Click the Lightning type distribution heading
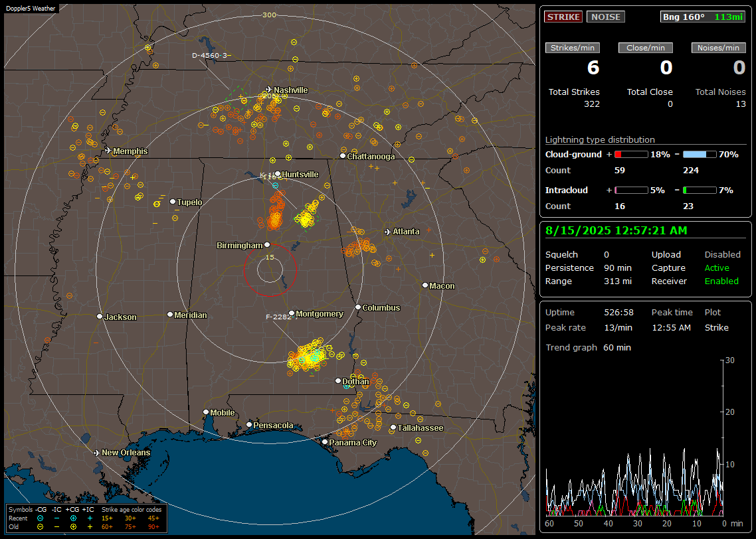This screenshot has height=539, width=756. 600,139
